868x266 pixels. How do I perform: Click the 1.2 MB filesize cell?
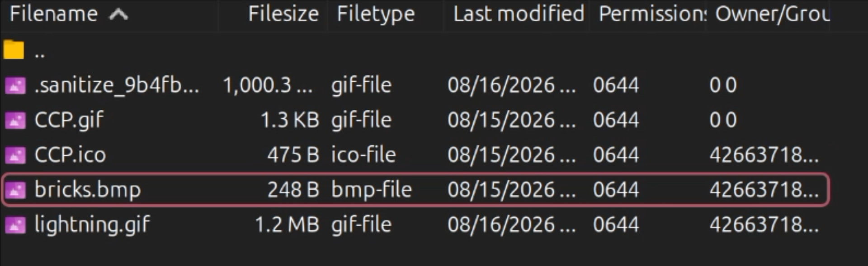pyautogui.click(x=287, y=224)
